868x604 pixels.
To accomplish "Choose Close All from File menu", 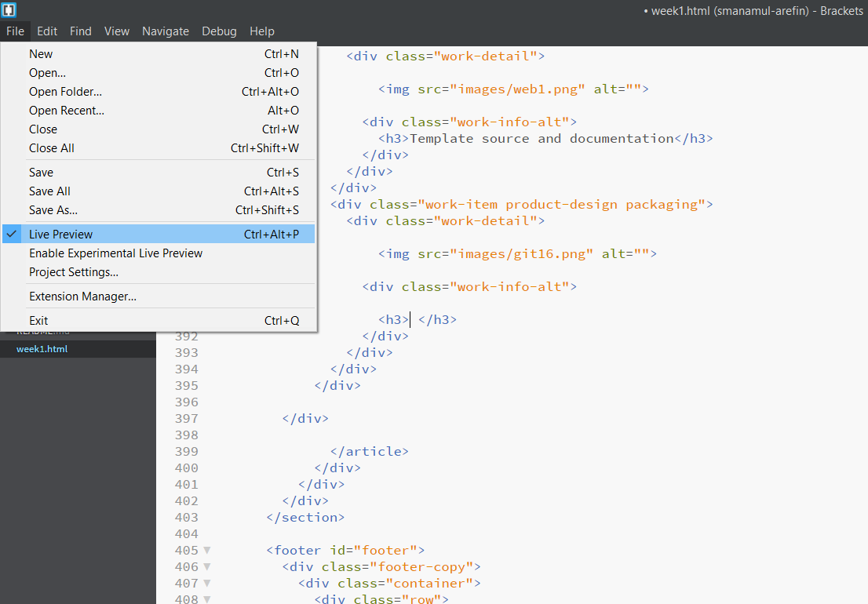I will tap(52, 148).
